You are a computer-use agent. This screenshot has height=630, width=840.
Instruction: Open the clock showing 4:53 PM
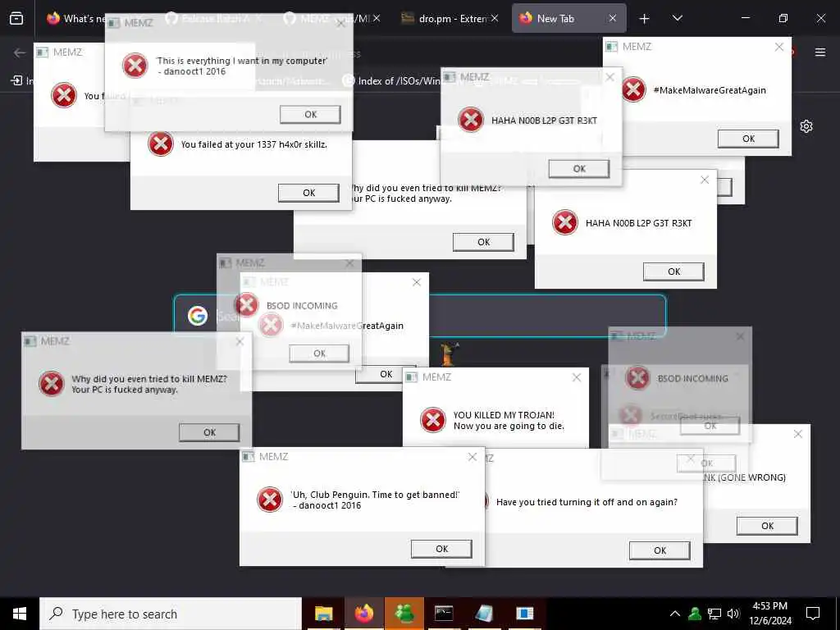[x=769, y=614]
